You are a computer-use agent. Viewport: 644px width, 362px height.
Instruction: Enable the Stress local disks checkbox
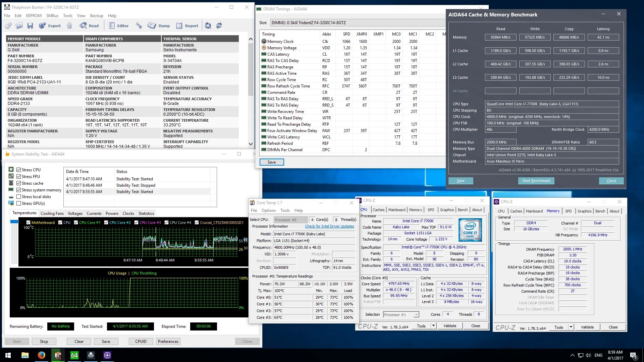pyautogui.click(x=19, y=197)
